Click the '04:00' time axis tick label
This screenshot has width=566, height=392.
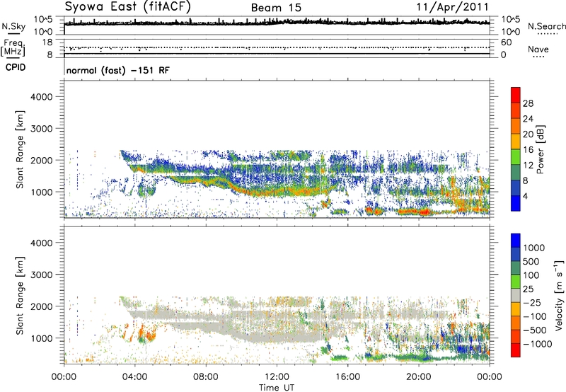click(x=134, y=377)
